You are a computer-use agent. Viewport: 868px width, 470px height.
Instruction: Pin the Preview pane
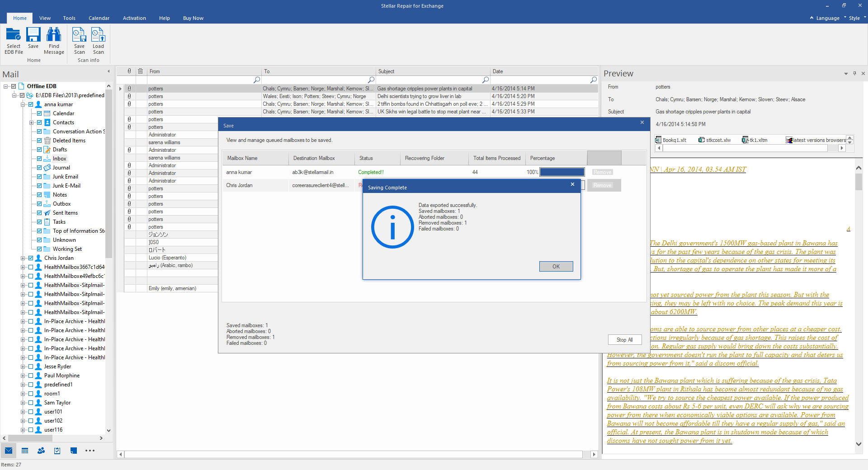tap(854, 73)
